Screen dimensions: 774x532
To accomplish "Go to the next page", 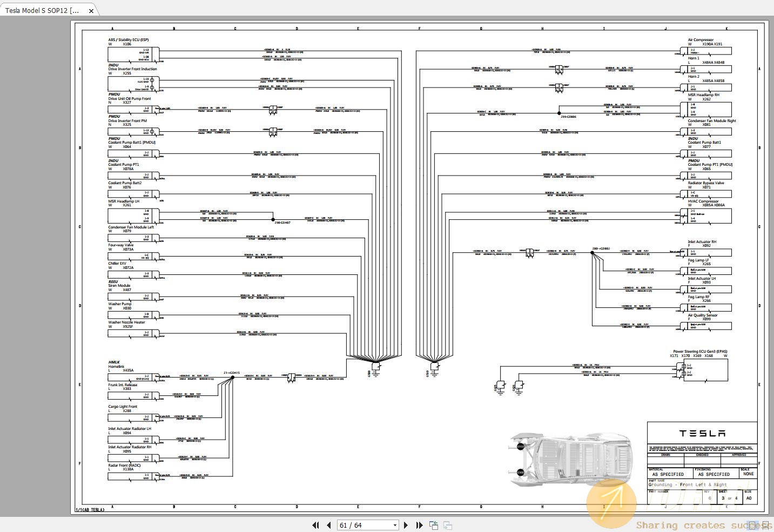I will (407, 525).
